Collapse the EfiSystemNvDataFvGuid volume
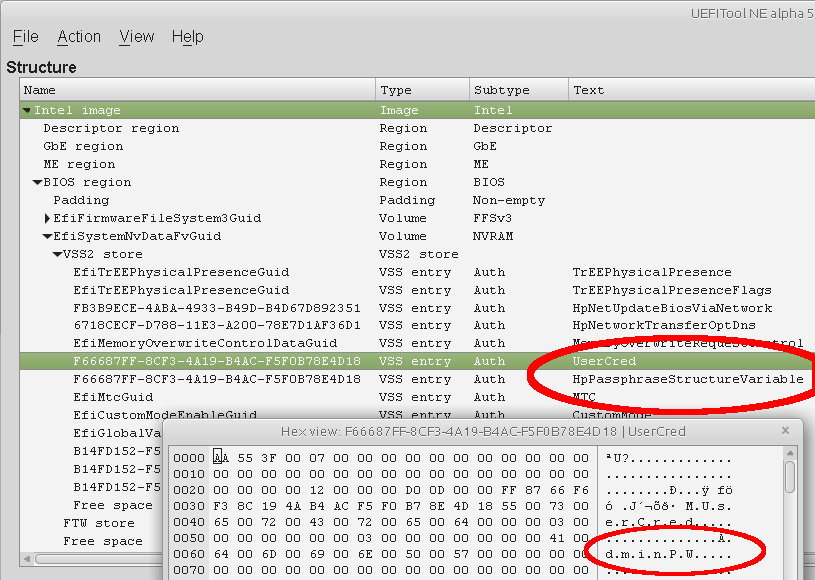 pyautogui.click(x=47, y=236)
